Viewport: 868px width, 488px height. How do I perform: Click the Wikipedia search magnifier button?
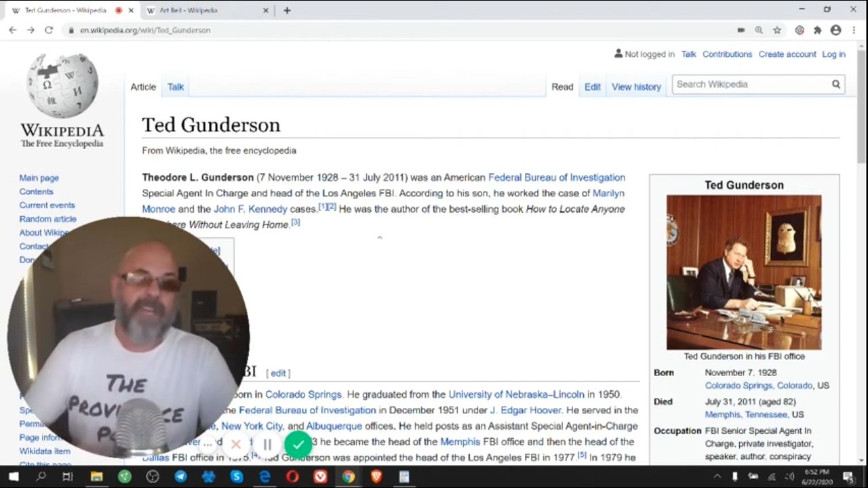pos(836,85)
